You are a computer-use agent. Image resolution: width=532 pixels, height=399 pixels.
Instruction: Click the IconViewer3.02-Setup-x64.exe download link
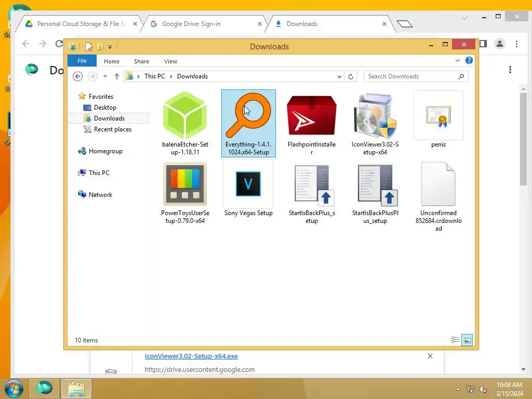(191, 356)
